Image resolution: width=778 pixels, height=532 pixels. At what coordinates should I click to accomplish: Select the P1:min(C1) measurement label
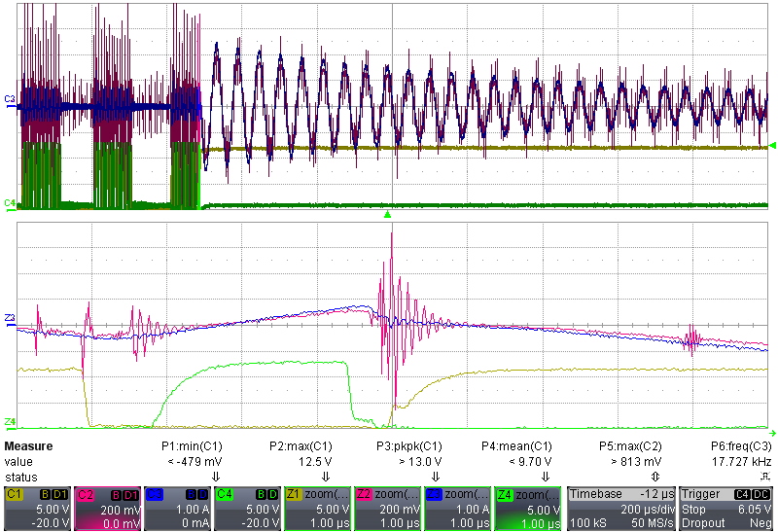(192, 446)
